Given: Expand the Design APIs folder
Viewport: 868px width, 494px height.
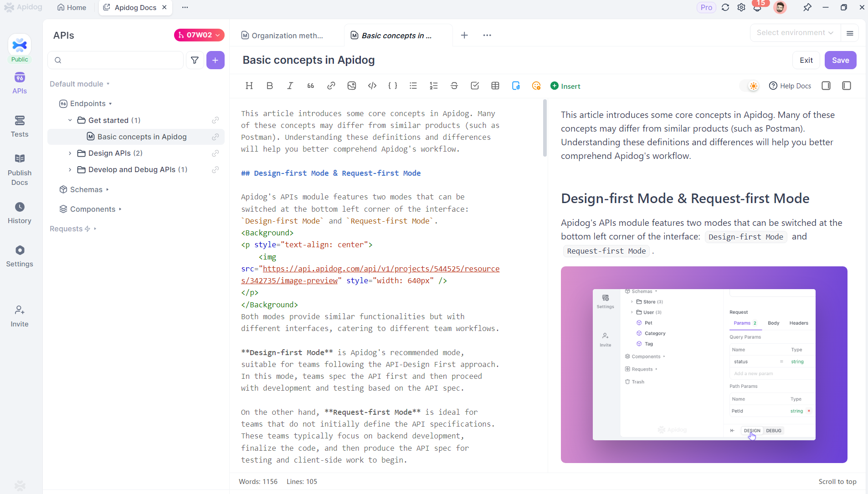Looking at the screenshot, I should coord(70,153).
